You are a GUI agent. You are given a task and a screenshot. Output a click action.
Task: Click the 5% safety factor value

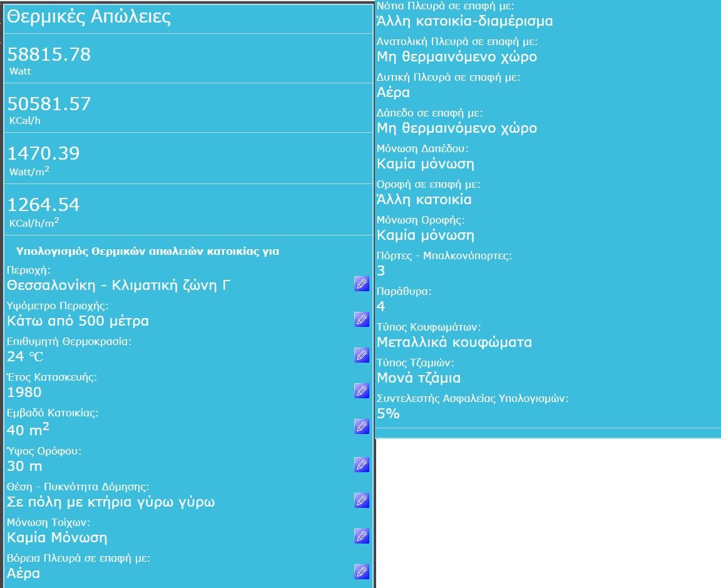pyautogui.click(x=388, y=414)
